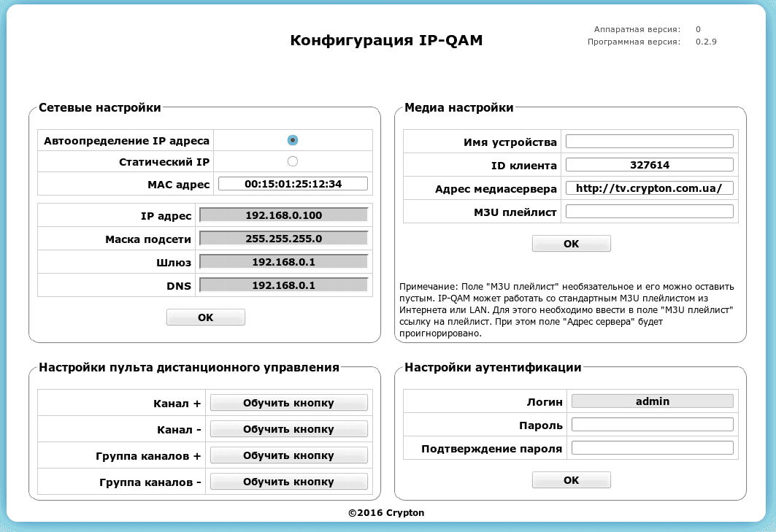
Task: Enable Автоопределение IP адреса option
Action: coord(293,140)
